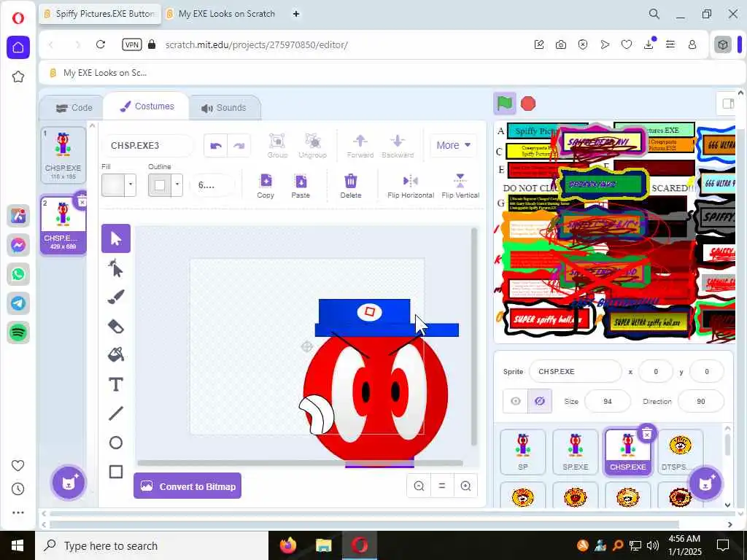This screenshot has height=560, width=747.
Task: Click the green flag to run
Action: click(505, 104)
